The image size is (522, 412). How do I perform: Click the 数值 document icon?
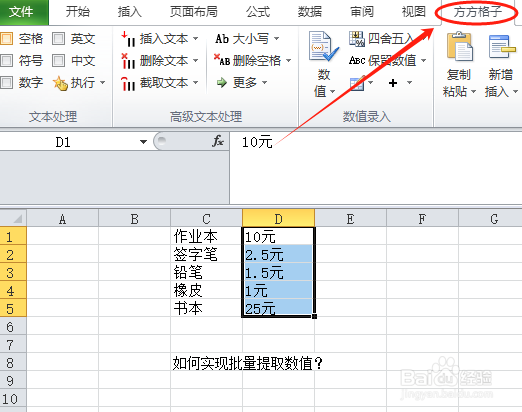pyautogui.click(x=323, y=47)
